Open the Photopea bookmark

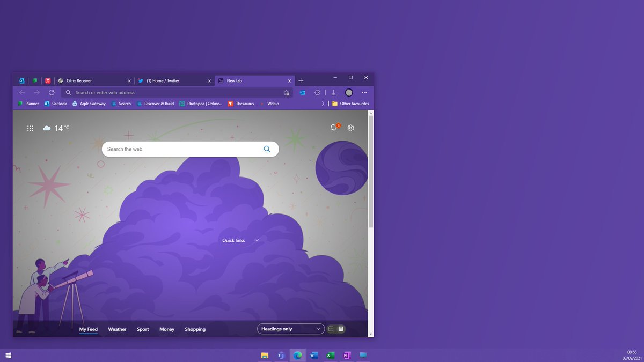(201, 104)
